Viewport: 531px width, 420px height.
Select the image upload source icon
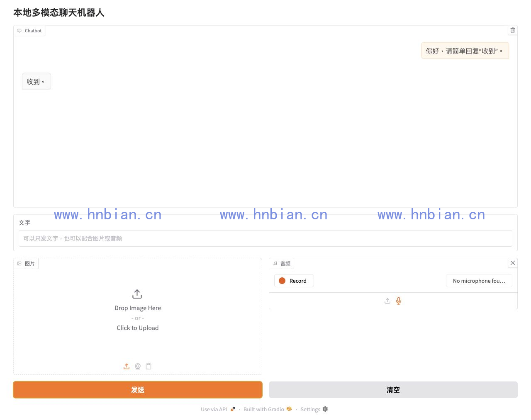[127, 367]
